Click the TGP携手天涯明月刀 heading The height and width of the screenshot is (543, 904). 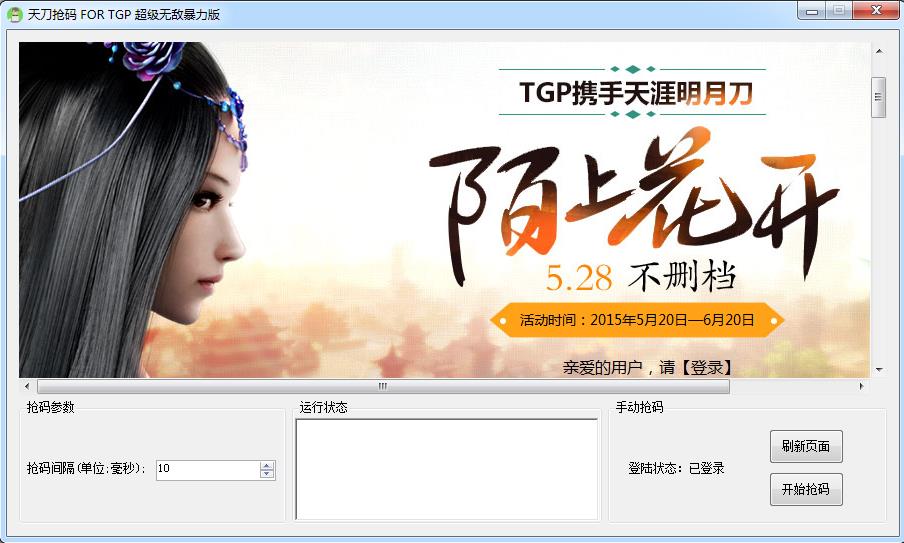pyautogui.click(x=635, y=93)
